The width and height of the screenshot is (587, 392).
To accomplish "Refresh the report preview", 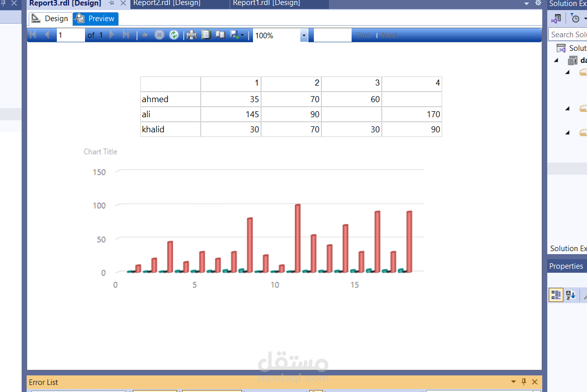I will click(x=174, y=35).
